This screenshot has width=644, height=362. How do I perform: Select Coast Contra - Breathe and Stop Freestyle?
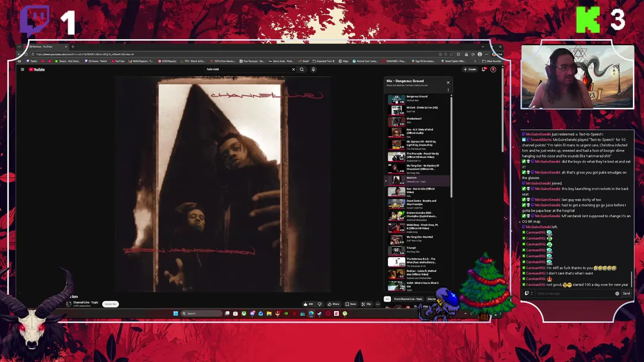pos(419,204)
